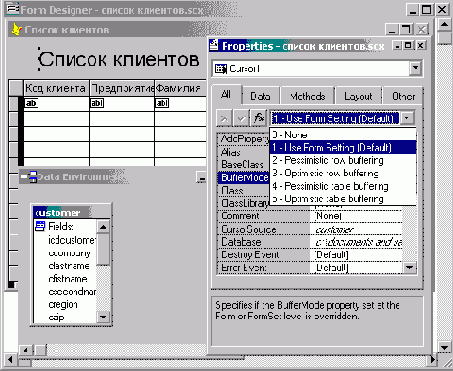Minimize the Data Environment window
453x371 pixels.
point(201,178)
